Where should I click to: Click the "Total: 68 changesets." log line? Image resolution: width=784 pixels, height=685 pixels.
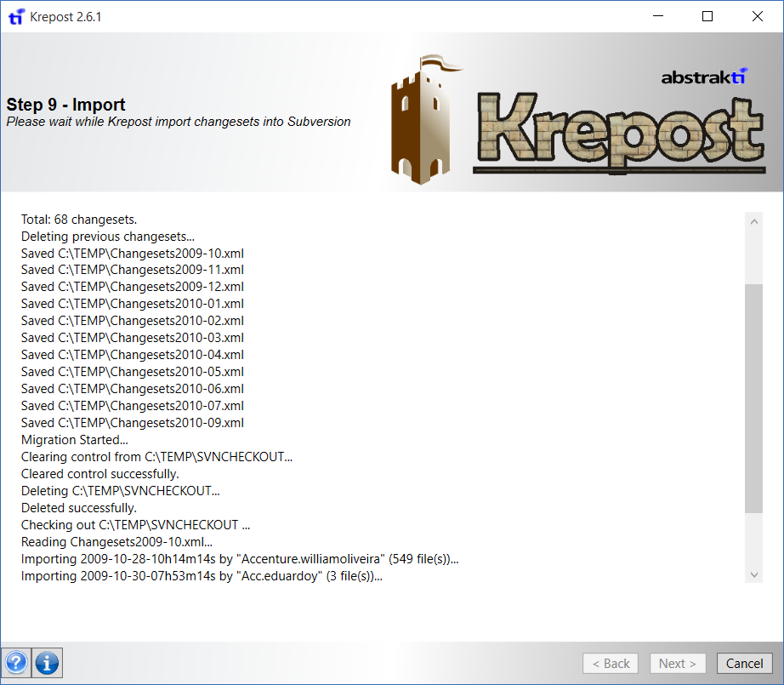point(79,219)
